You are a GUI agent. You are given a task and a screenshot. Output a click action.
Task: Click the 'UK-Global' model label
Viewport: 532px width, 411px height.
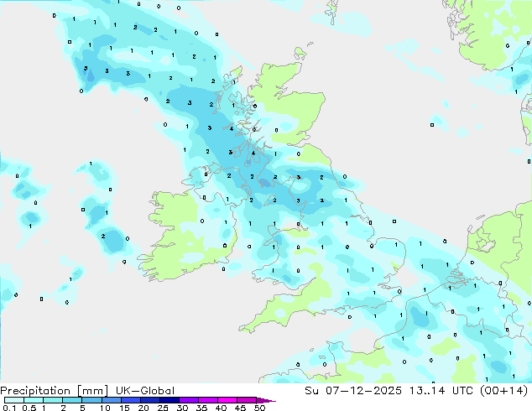(x=145, y=391)
